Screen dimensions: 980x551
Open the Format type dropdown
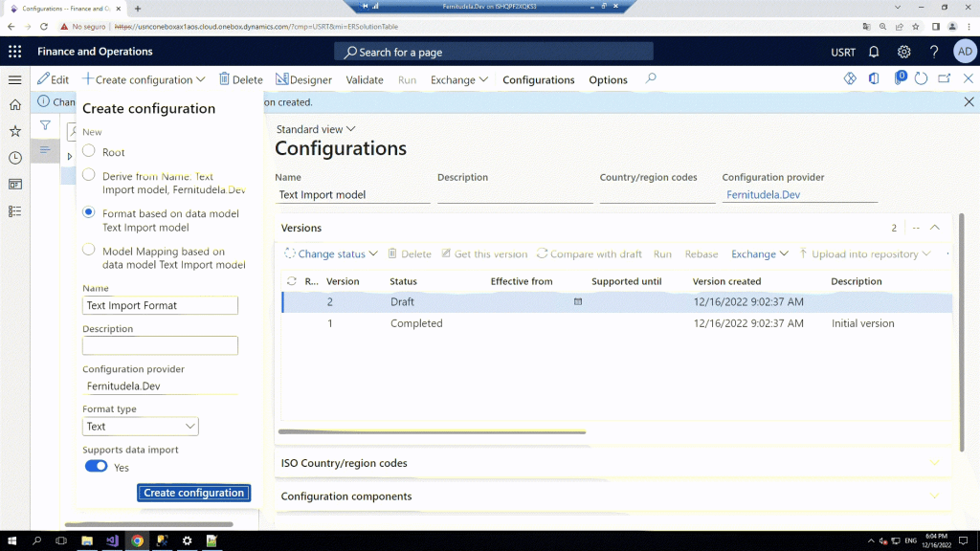point(141,427)
